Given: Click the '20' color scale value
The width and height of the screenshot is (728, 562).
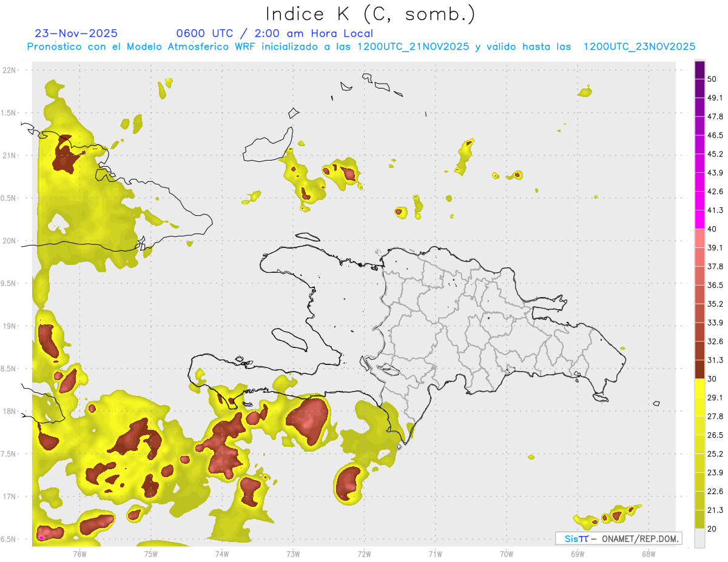Looking at the screenshot, I should tap(712, 529).
